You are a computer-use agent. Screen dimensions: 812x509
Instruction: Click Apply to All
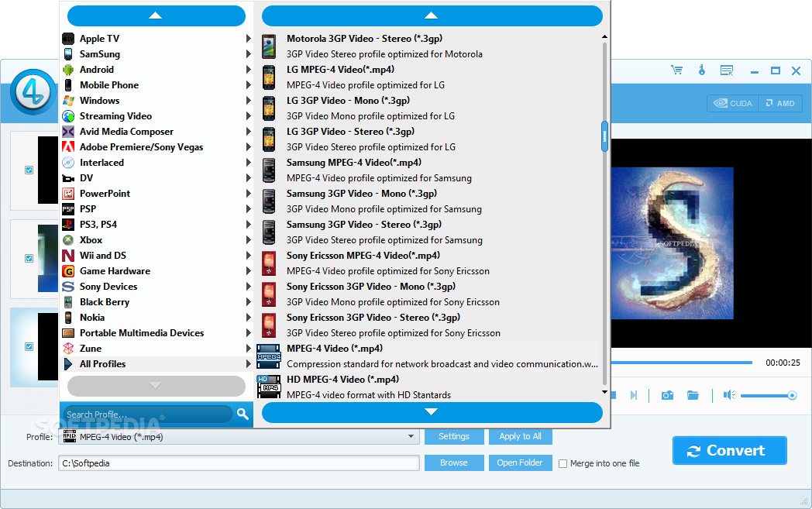click(521, 436)
